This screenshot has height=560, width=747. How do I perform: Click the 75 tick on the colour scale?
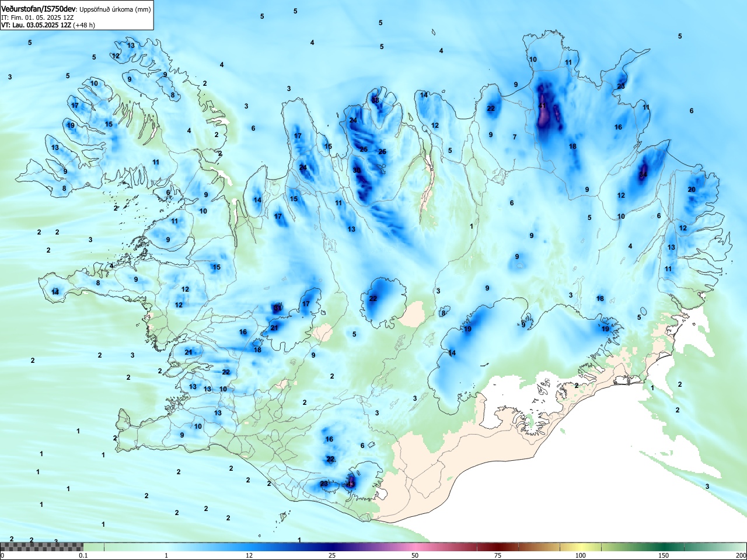point(498,555)
